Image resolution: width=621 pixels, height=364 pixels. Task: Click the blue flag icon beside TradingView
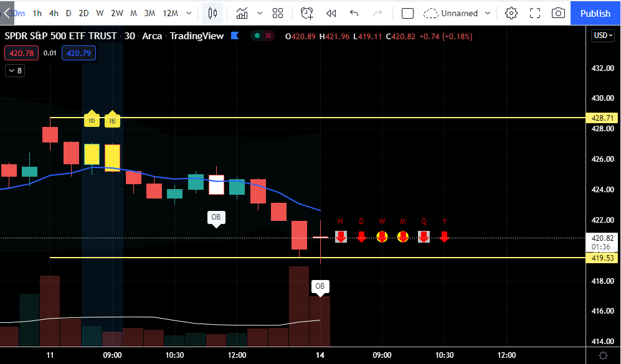coord(235,35)
